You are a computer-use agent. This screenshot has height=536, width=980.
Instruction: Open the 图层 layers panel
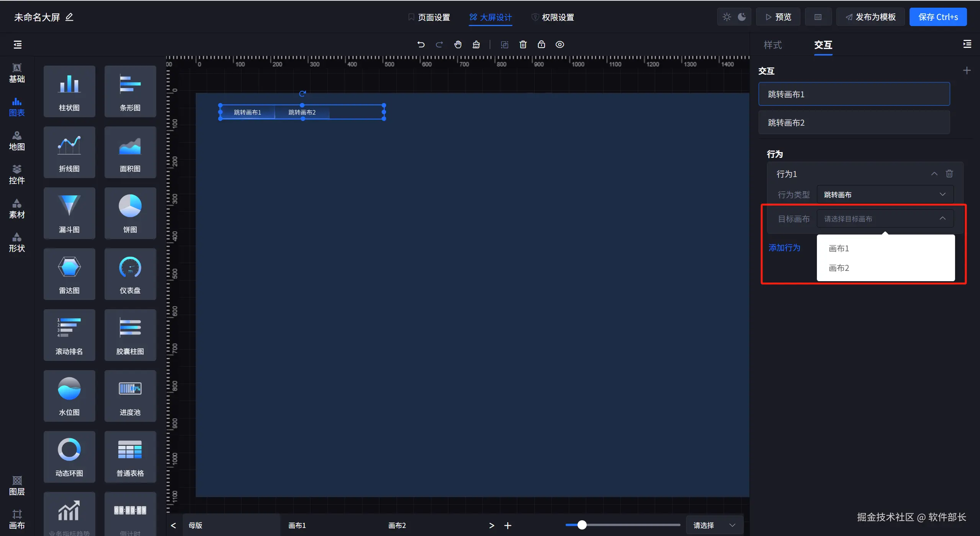coord(17,486)
